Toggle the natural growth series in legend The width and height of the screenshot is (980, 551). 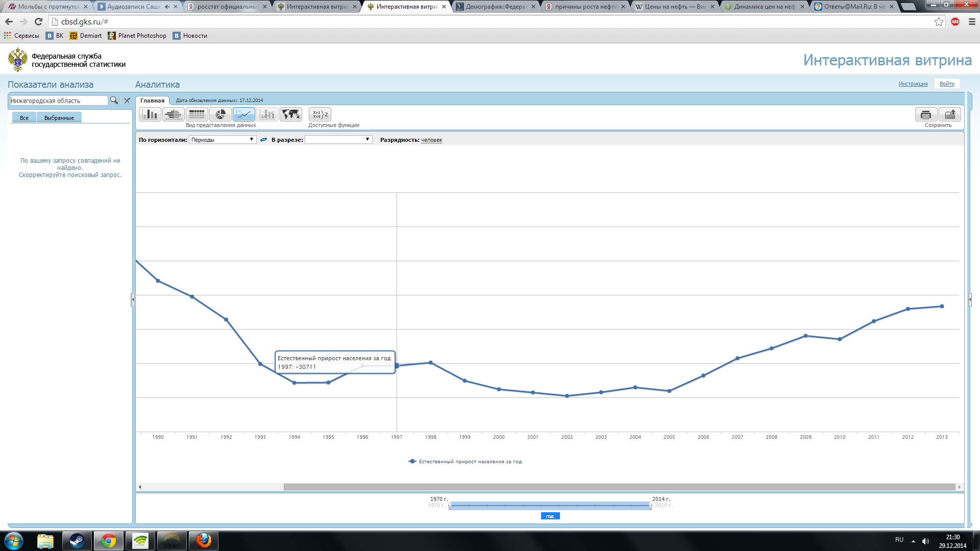pyautogui.click(x=465, y=461)
